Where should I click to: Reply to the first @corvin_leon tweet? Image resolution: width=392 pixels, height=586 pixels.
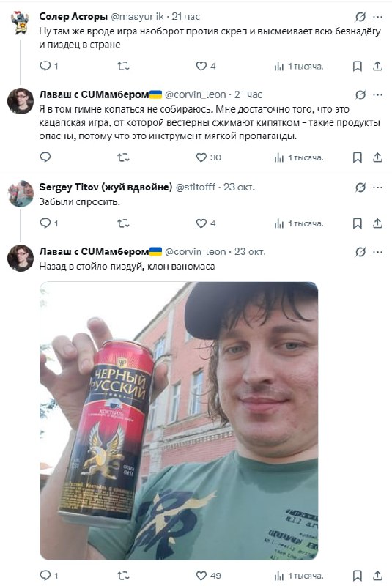pos(45,157)
